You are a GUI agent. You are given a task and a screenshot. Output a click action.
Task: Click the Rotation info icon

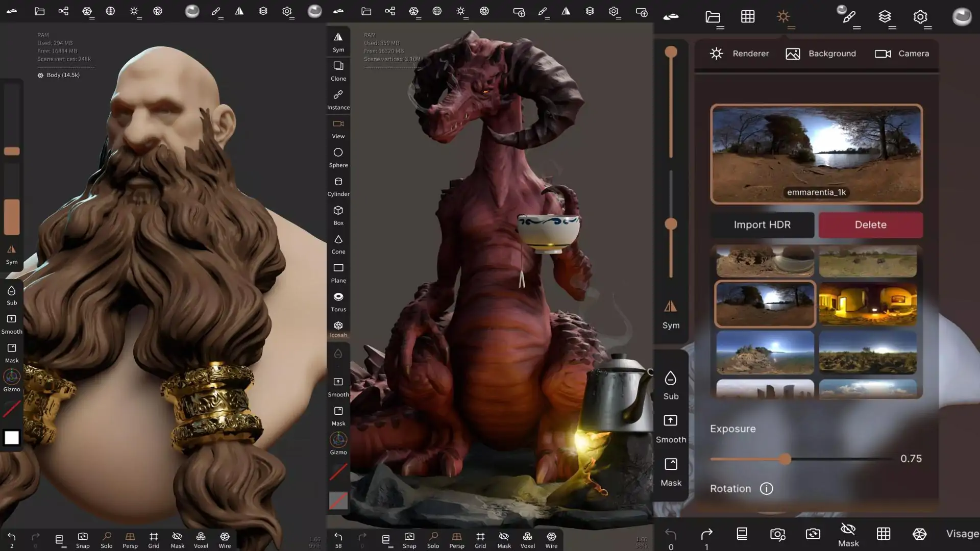[x=766, y=489]
